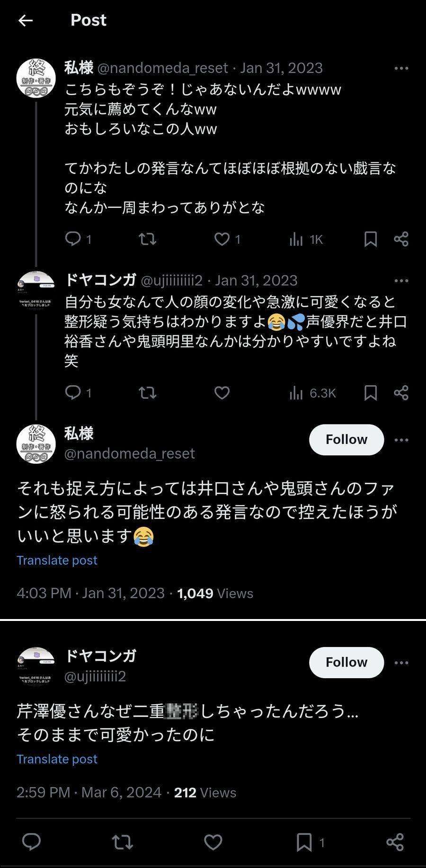Like the ドヤコンガ reply from Jan 31

point(222,393)
